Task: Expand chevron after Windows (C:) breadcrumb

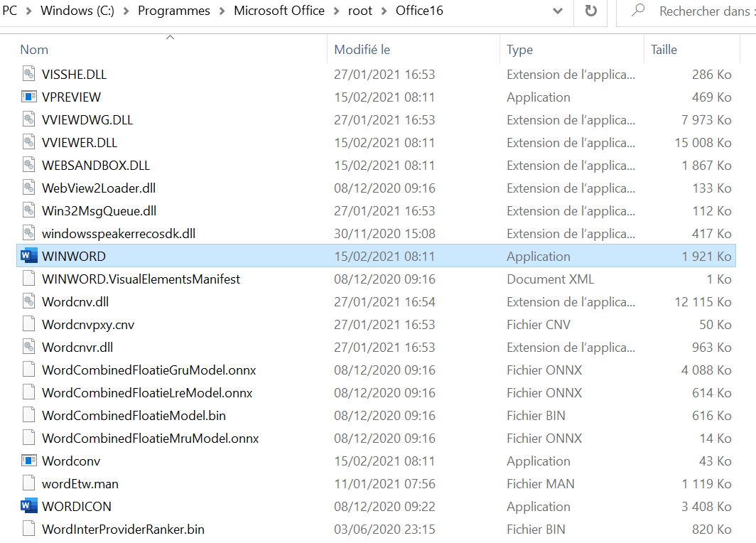Action: [x=126, y=11]
